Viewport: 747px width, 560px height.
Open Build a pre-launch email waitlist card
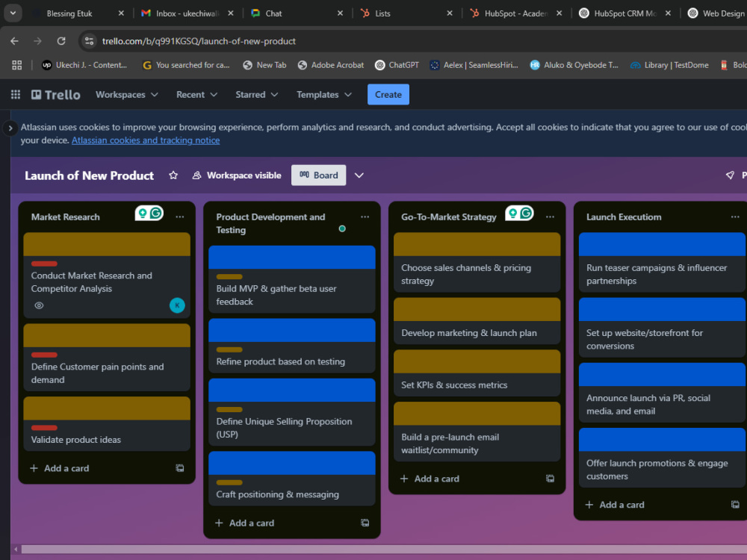[477, 432]
